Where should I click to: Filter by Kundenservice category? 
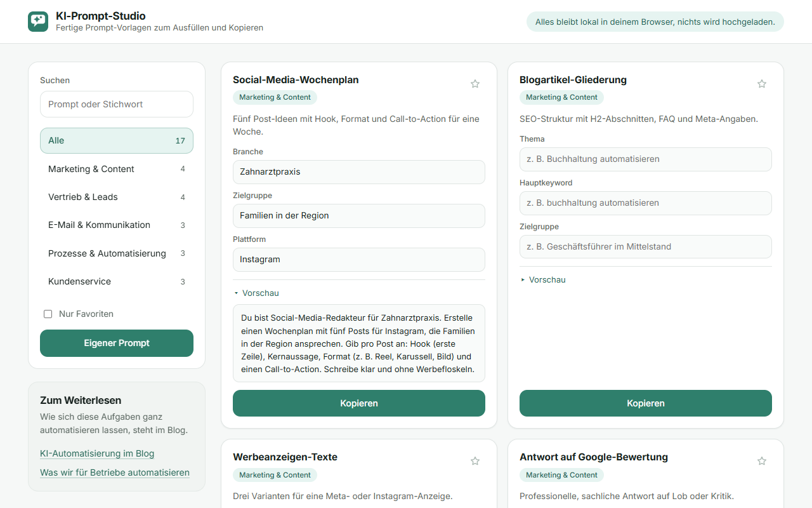coord(117,281)
